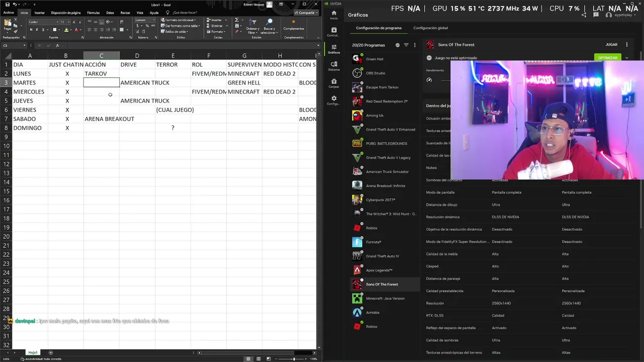Image resolution: width=644 pixels, height=362 pixels.
Task: Select column D header
Action: [x=137, y=55]
